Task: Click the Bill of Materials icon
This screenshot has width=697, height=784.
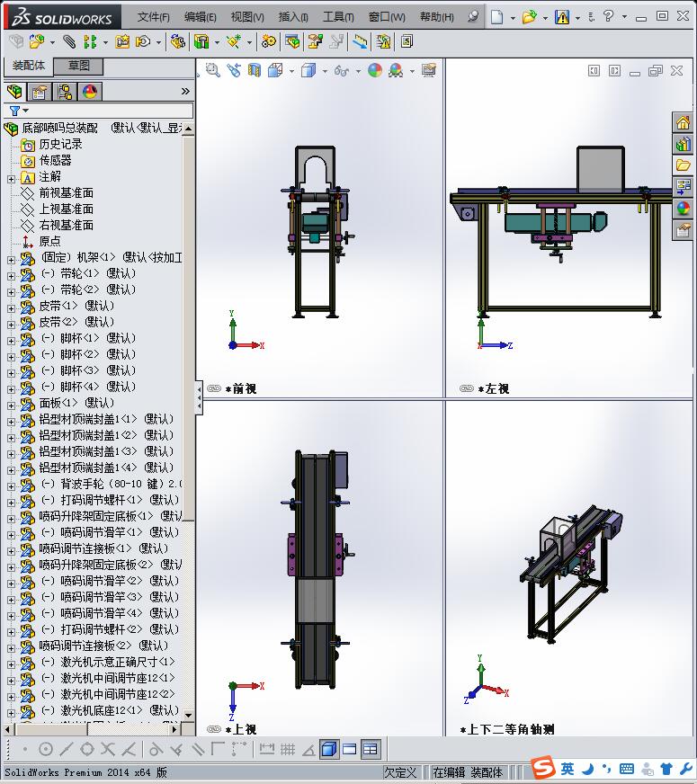Action: pos(292,41)
